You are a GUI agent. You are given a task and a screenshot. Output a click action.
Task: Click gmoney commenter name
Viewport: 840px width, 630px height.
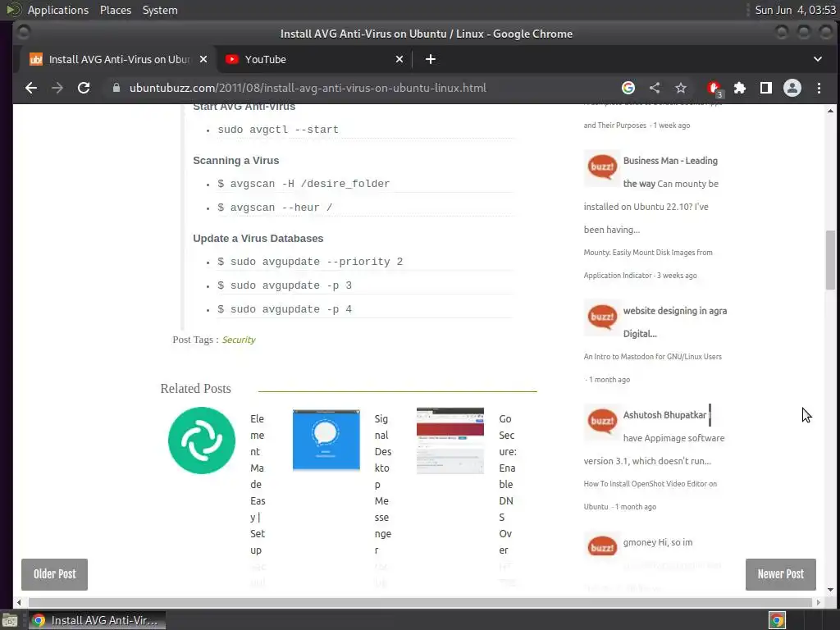click(639, 542)
